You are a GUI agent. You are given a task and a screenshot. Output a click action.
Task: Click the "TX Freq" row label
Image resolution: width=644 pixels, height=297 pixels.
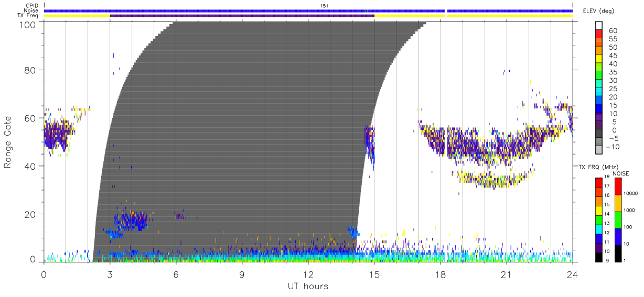click(28, 16)
